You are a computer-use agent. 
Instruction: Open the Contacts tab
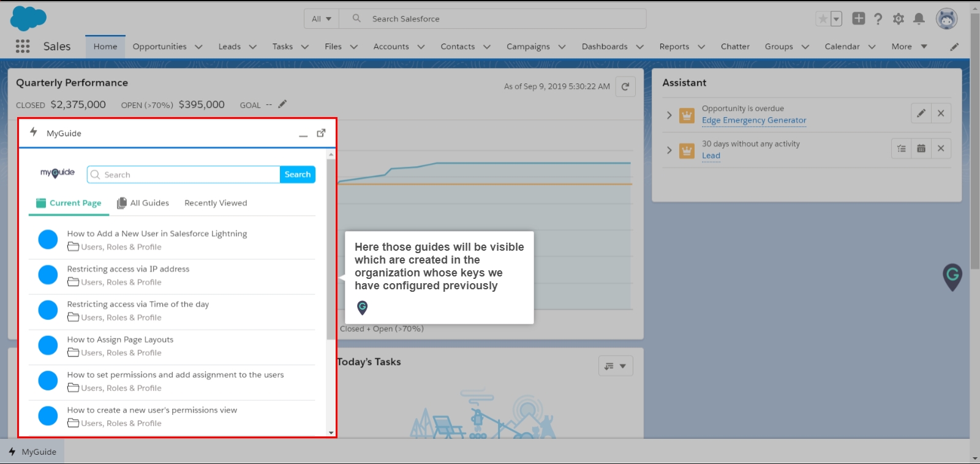[x=458, y=47]
